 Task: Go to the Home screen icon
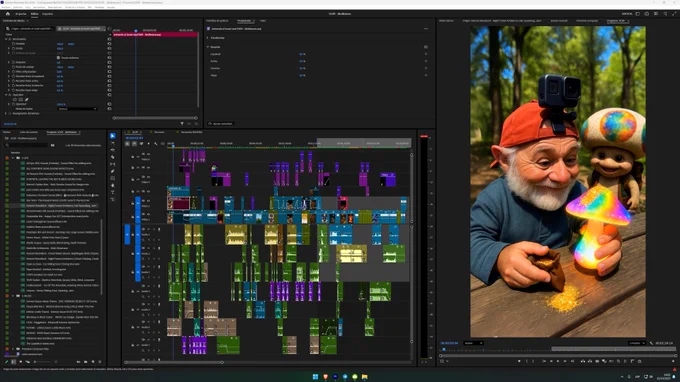(x=8, y=14)
